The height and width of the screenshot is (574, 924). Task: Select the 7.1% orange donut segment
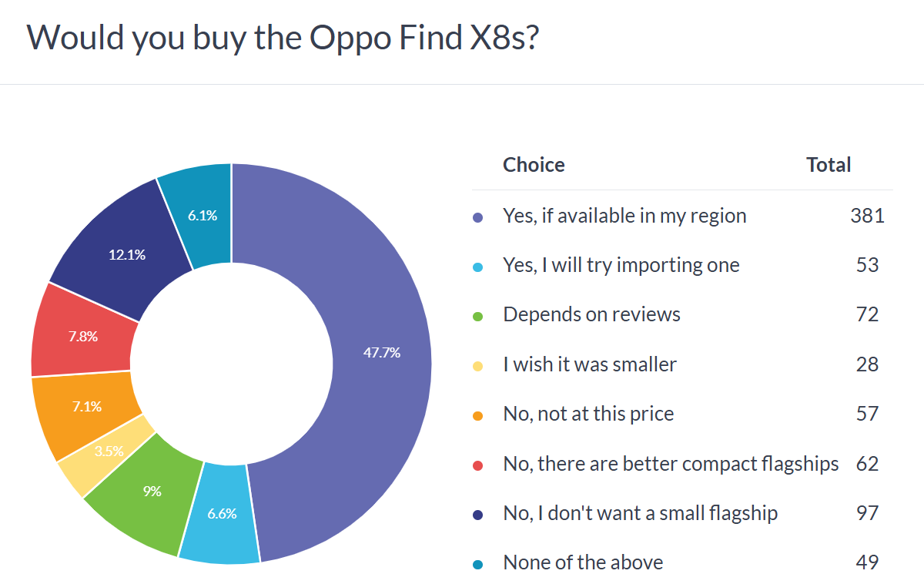click(86, 406)
